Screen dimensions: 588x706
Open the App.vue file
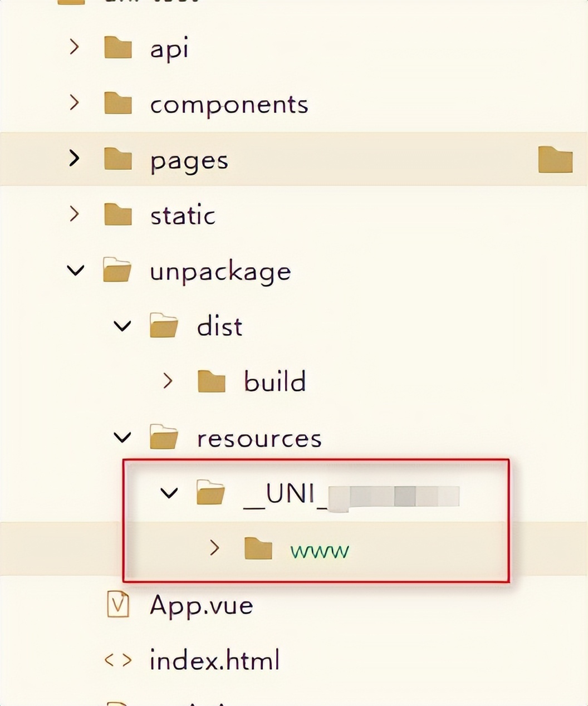coord(200,606)
